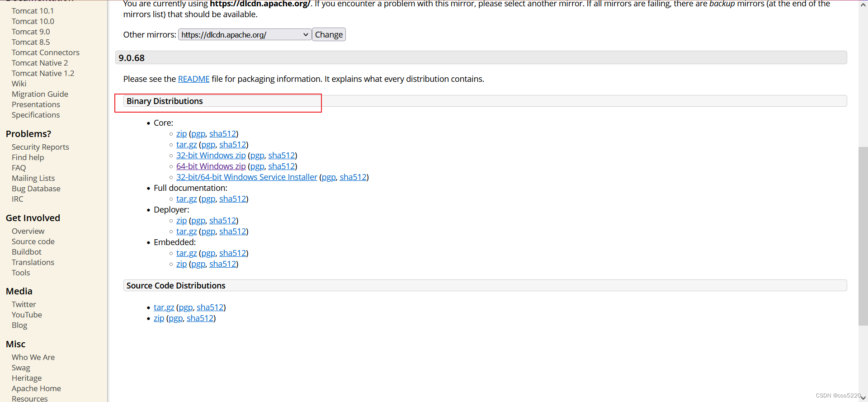Open Source code sidebar link
The width and height of the screenshot is (868, 402).
[33, 241]
